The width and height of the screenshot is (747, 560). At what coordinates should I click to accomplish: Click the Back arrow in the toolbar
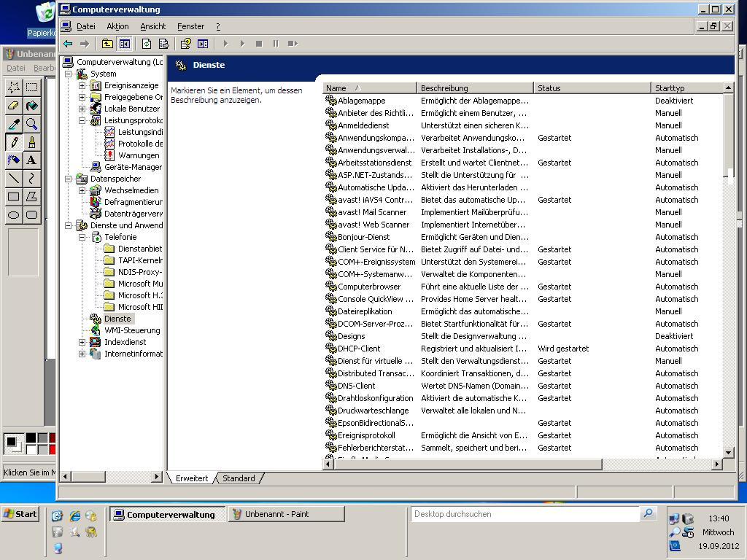[x=68, y=44]
